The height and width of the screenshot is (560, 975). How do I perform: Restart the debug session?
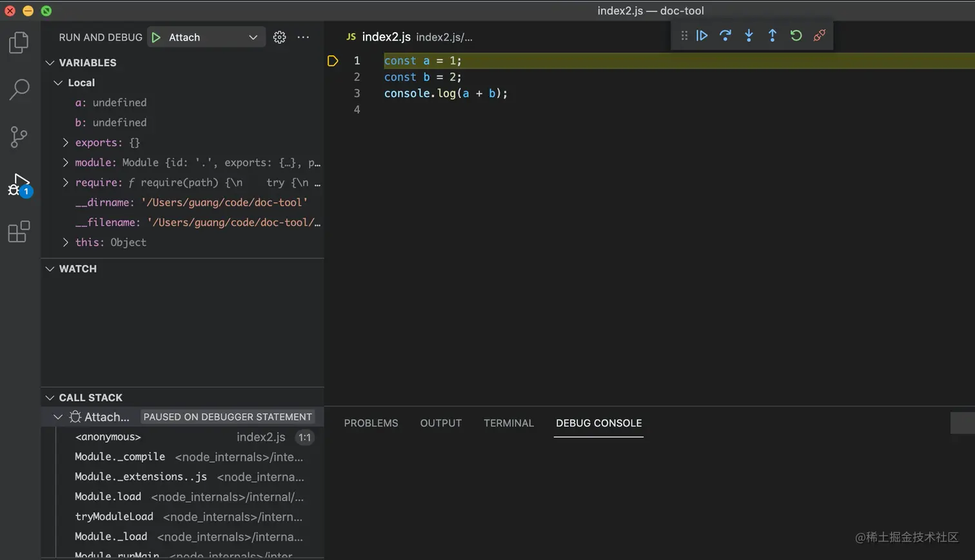click(796, 35)
